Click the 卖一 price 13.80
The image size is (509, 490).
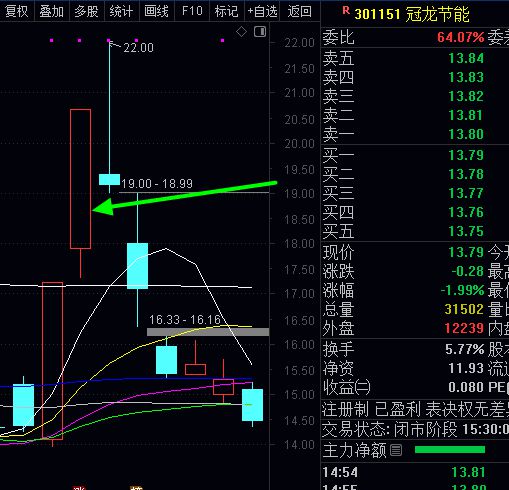[x=466, y=134]
